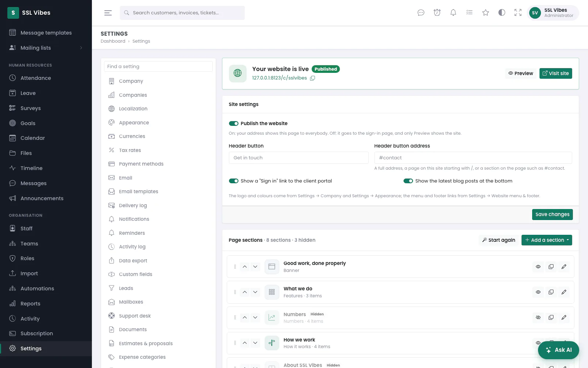Move What we do section down

tap(255, 292)
